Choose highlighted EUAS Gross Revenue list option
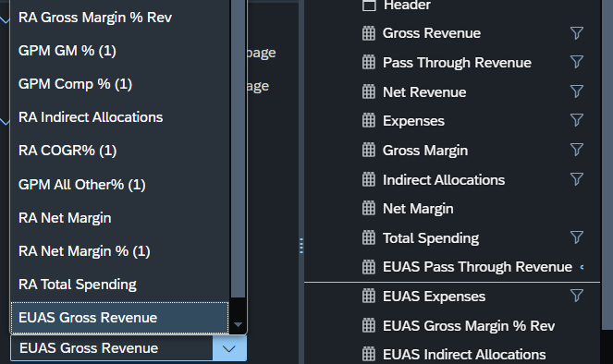The width and height of the screenshot is (613, 364). (x=119, y=318)
